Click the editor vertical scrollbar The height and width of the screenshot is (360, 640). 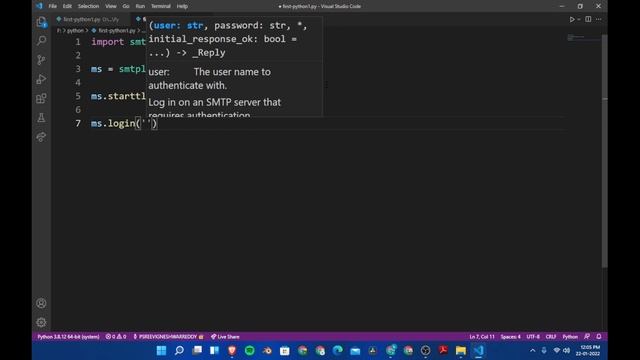coord(604,151)
